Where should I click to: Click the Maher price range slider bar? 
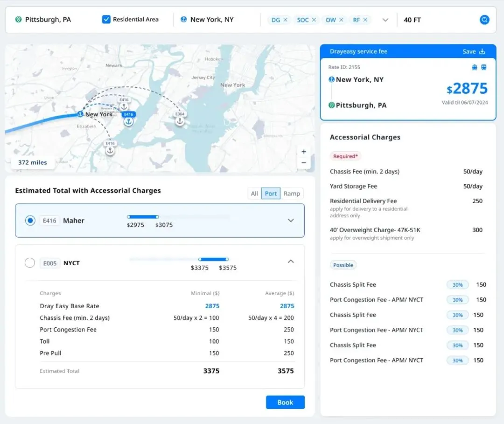click(143, 217)
